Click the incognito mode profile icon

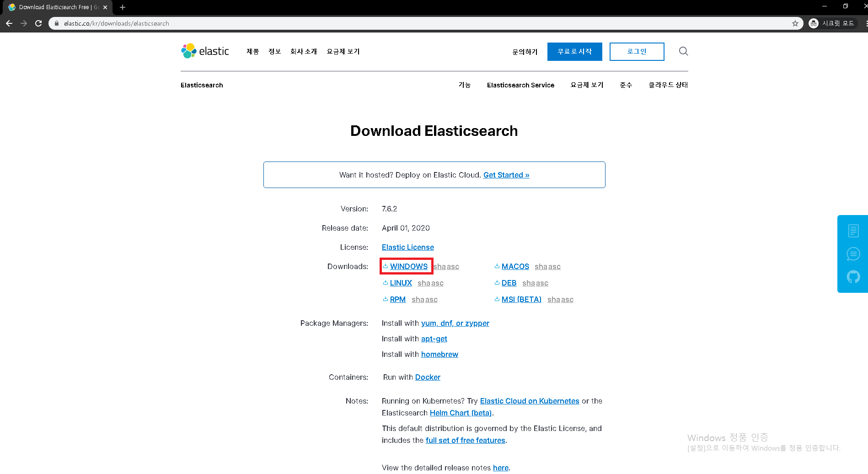click(814, 23)
